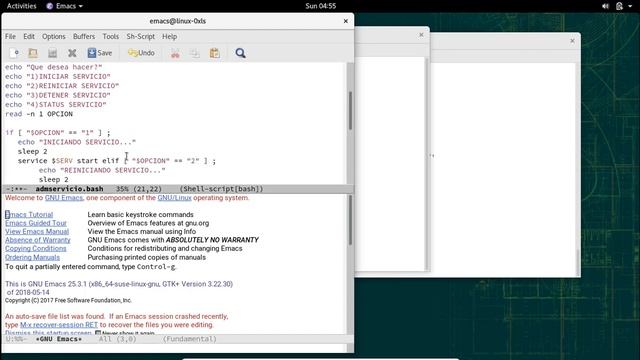Screen dimensions: 640x360
Task: Open the Buffers menu
Action: click(x=84, y=36)
